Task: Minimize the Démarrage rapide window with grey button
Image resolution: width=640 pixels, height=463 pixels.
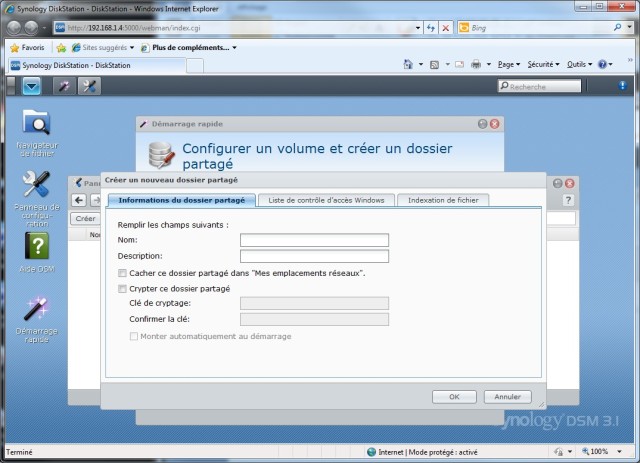Action: [482, 124]
